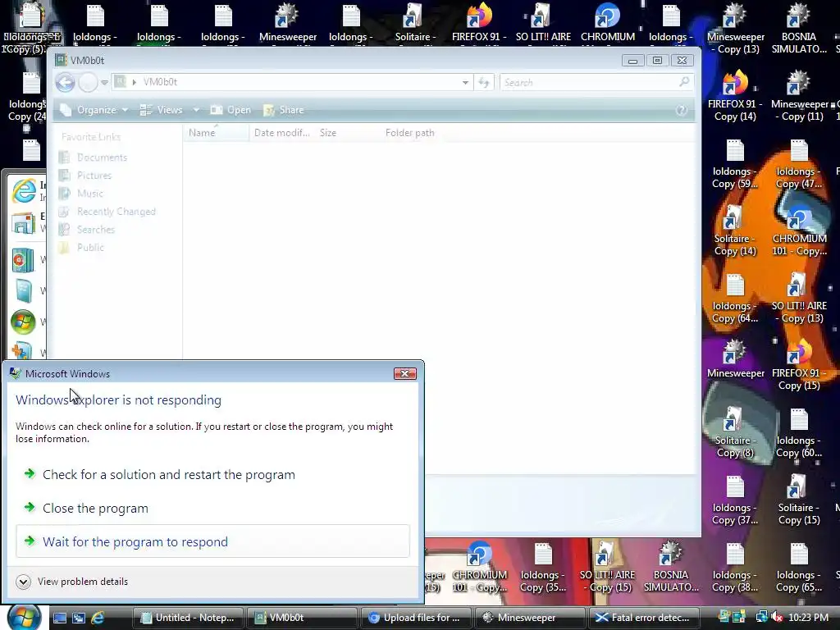
Task: Select loldongs - Copy (60... file
Action: click(x=799, y=434)
